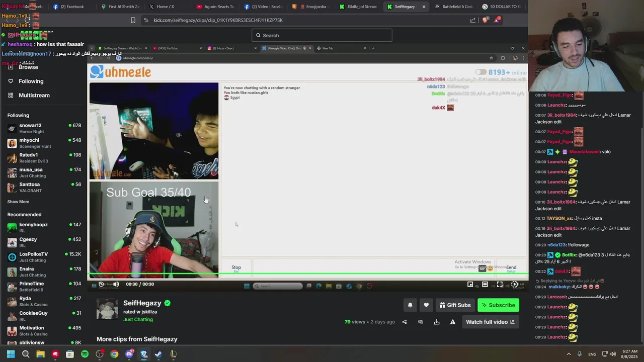644x362 pixels.
Task: Open Enaira Just Chatting channel
Action: point(44,271)
